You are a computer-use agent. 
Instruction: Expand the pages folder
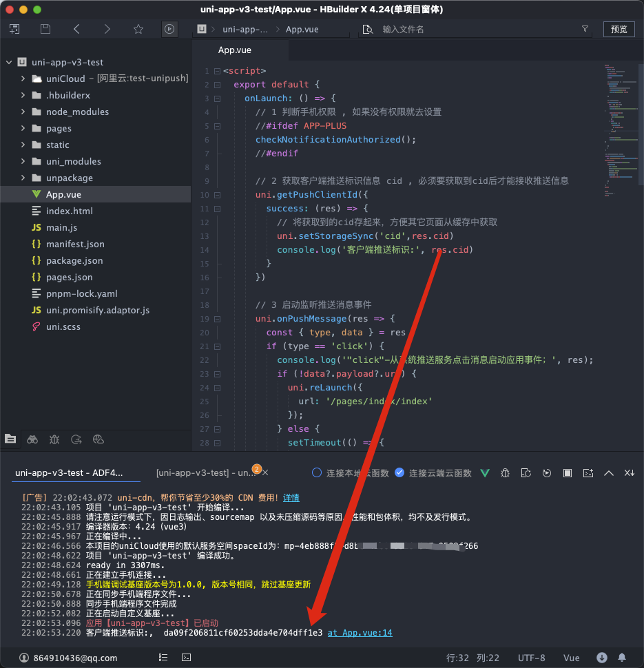[23, 128]
